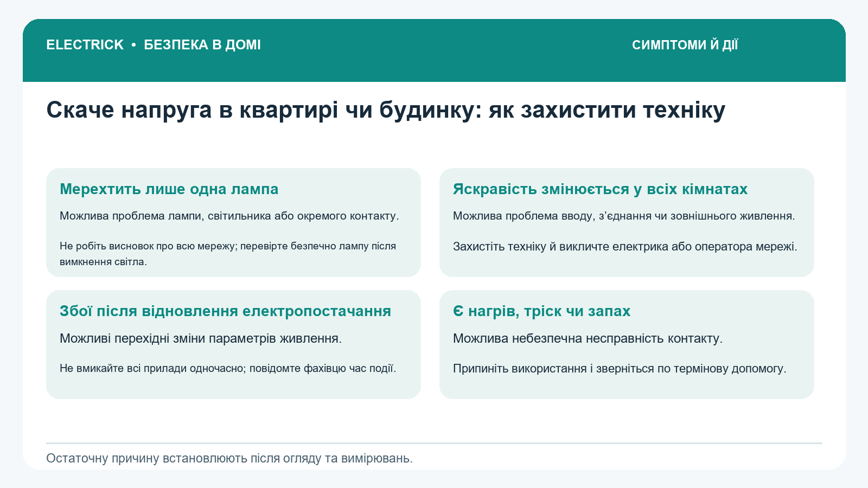The image size is (868, 488).
Task: Select heading 'Мерехтить лише одна лампа'
Action: (169, 189)
